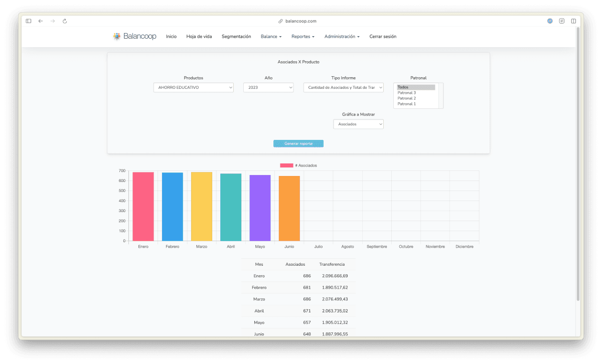Open the Productos dropdown
The height and width of the screenshot is (364, 602).
coord(193,88)
